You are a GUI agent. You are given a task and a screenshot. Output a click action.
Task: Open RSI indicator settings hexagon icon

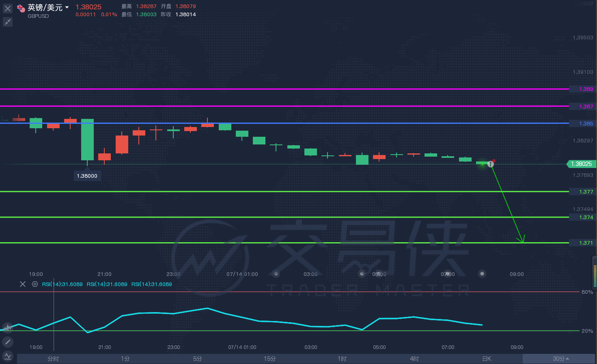35,284
